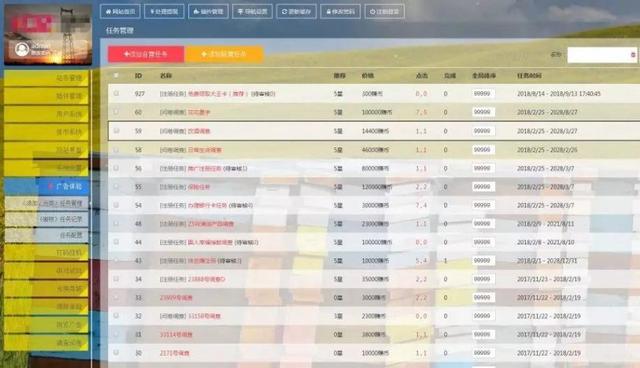This screenshot has height=368, width=640.
Task: Click the power icon to log out
Action: point(372,11)
